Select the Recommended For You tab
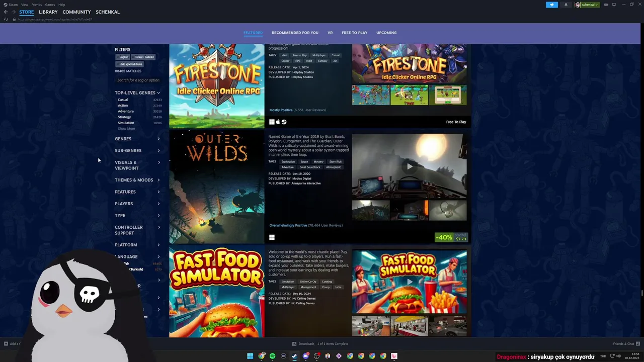This screenshot has height=362, width=644. (295, 33)
